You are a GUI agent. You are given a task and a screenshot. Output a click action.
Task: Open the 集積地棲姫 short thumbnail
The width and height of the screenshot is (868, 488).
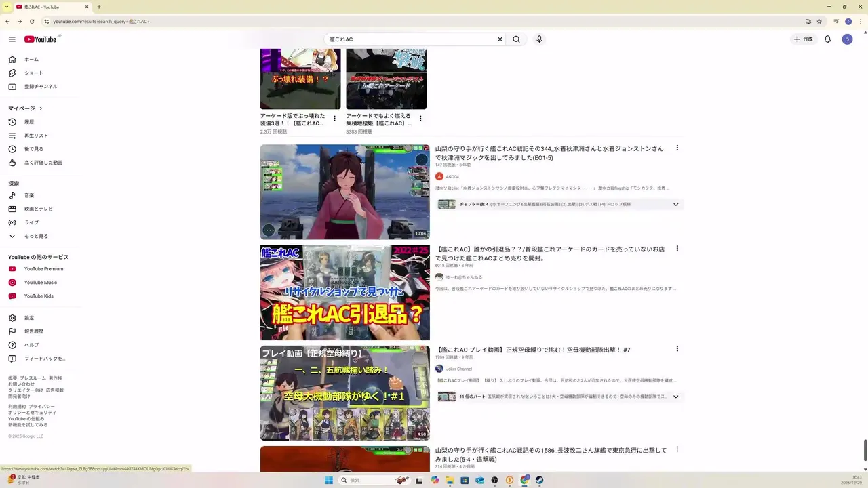click(x=387, y=79)
